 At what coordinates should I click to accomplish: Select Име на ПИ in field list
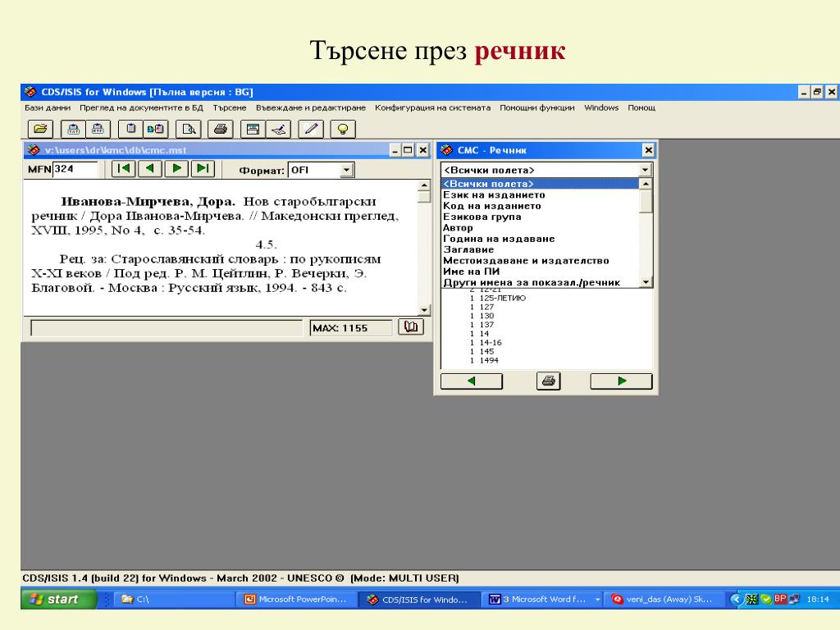coord(540,272)
